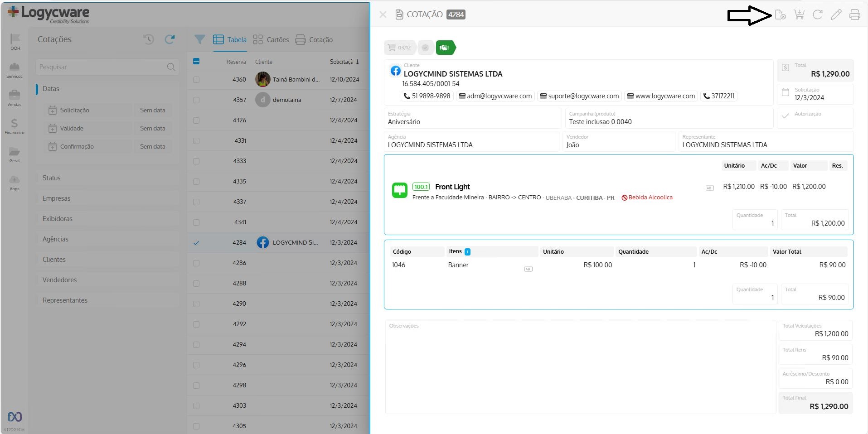The width and height of the screenshot is (868, 434).
Task: Click the reload icon beside Cotações title
Action: click(x=170, y=39)
